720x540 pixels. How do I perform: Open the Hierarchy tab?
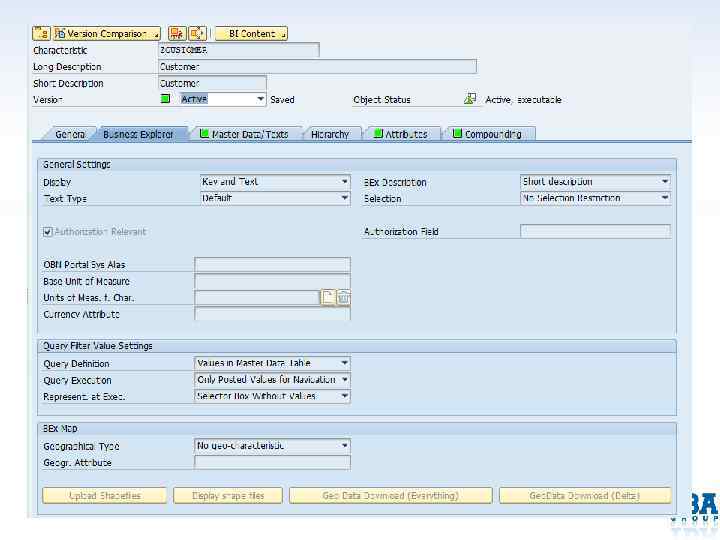tap(329, 134)
